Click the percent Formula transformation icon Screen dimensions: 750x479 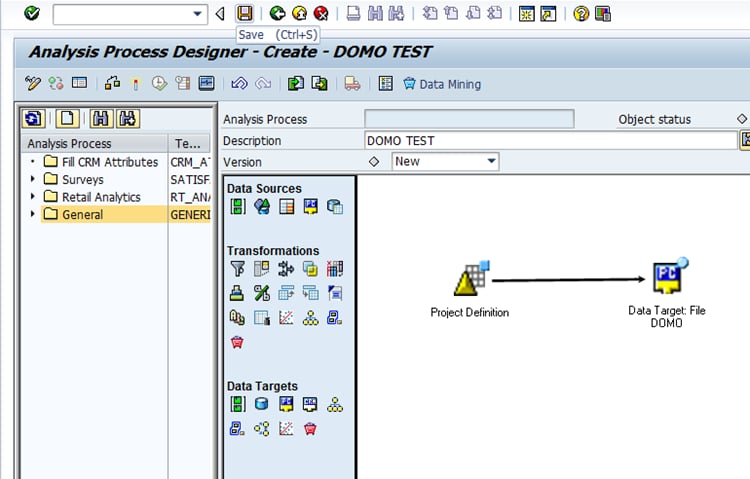click(x=262, y=293)
